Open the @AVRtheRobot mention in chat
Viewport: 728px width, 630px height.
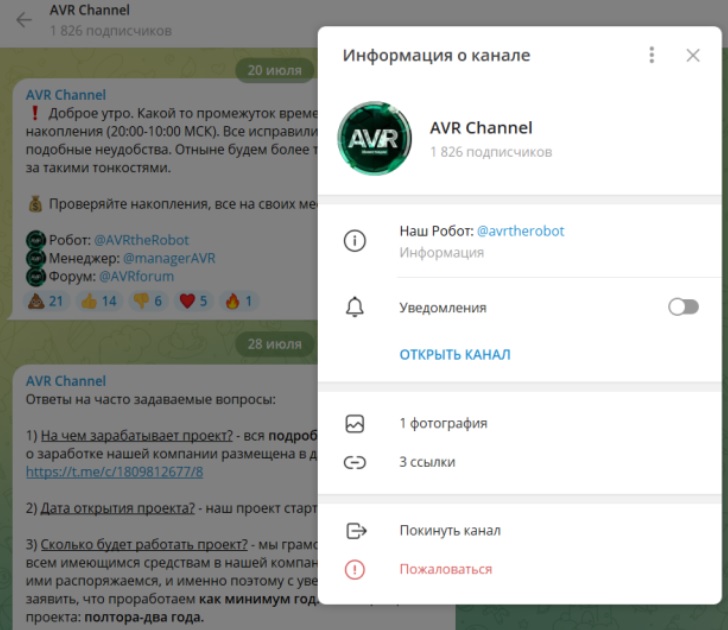point(141,240)
